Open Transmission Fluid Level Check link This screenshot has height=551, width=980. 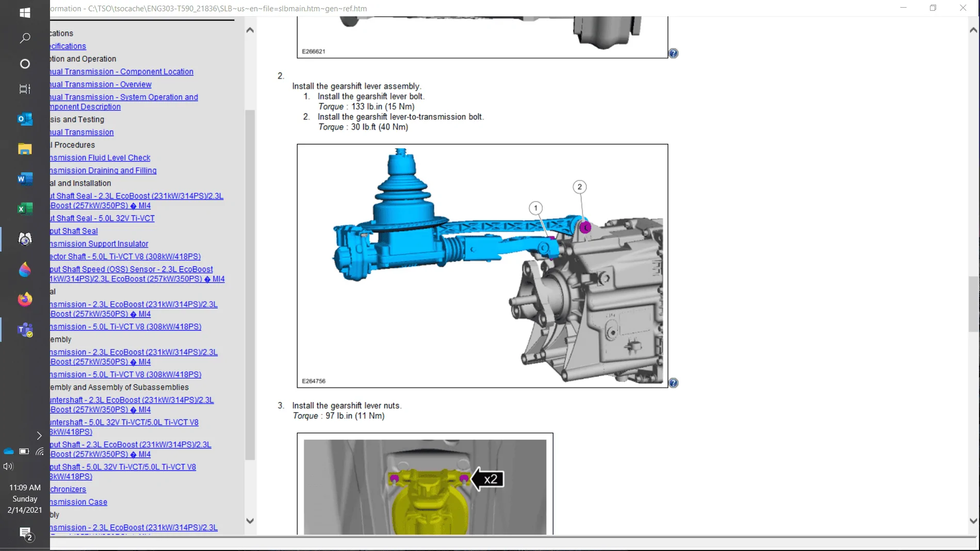pyautogui.click(x=100, y=158)
